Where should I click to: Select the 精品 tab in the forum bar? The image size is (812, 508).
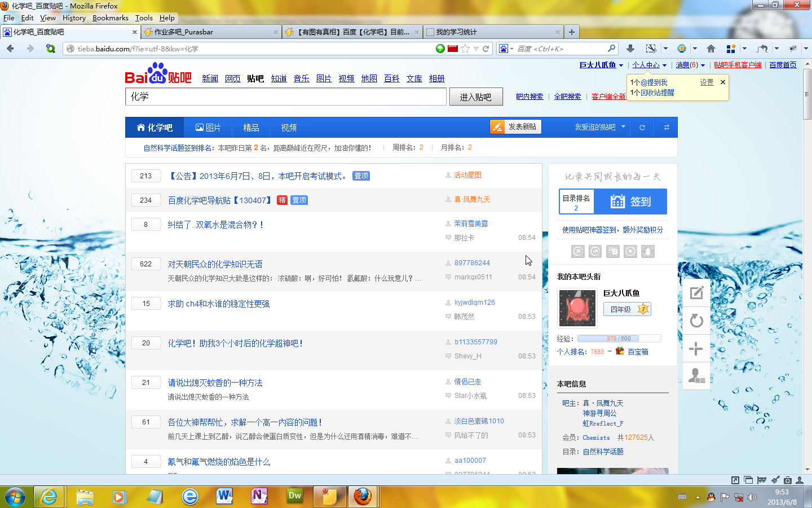click(x=251, y=128)
